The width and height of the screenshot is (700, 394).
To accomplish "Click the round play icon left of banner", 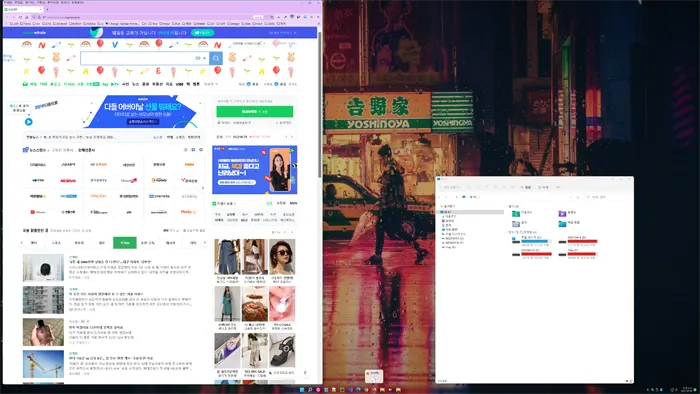I will (29, 121).
